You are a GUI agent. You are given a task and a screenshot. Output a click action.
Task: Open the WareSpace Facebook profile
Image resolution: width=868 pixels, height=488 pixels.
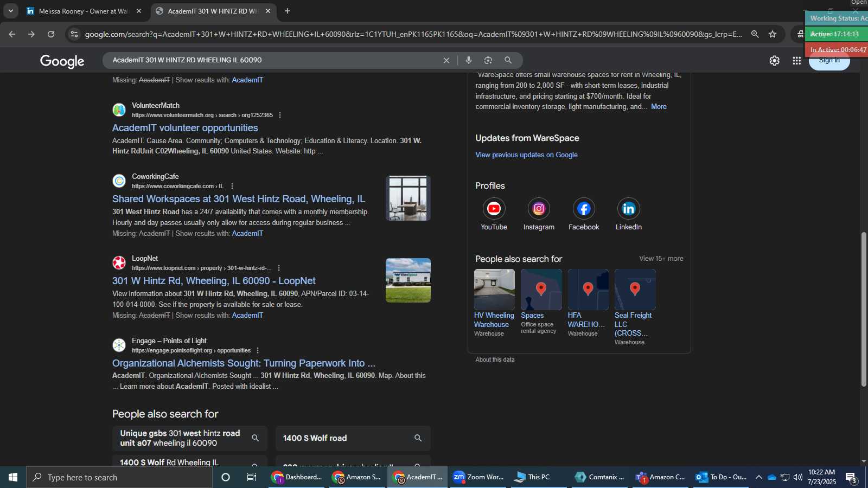point(584,215)
